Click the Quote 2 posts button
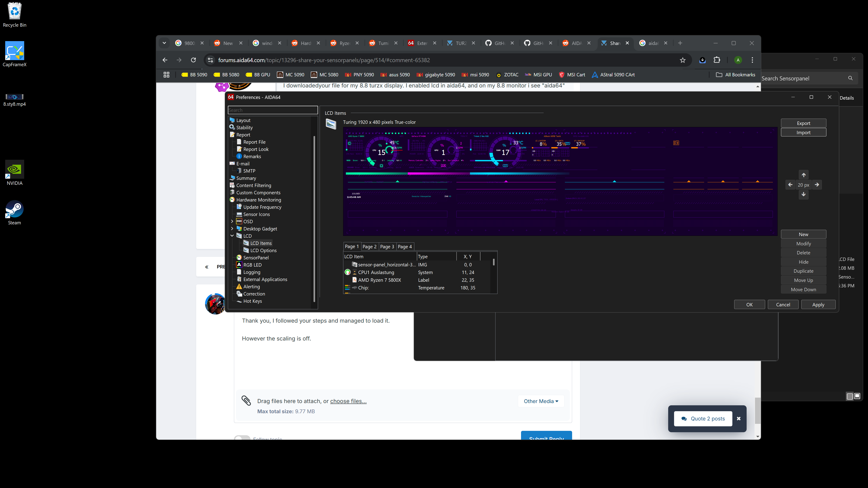Screen dimensions: 868x488 tap(703, 419)
